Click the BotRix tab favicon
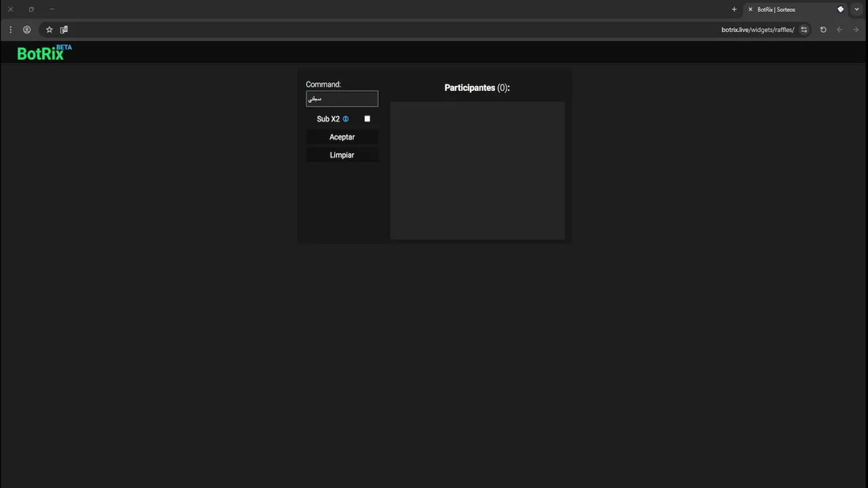Viewport: 868px width, 488px height. pyautogui.click(x=841, y=9)
